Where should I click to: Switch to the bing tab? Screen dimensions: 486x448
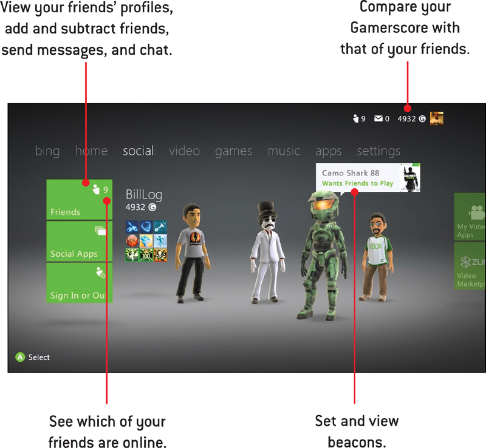click(47, 151)
